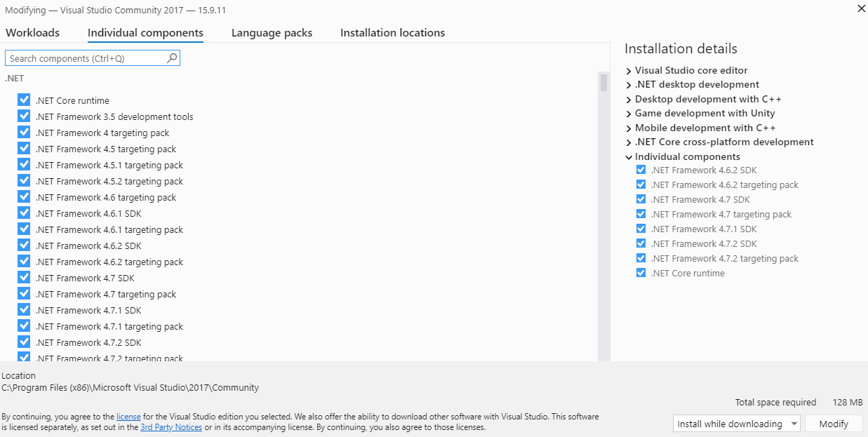The width and height of the screenshot is (868, 437).
Task: Open the Install while downloading dropdown
Action: [x=737, y=424]
